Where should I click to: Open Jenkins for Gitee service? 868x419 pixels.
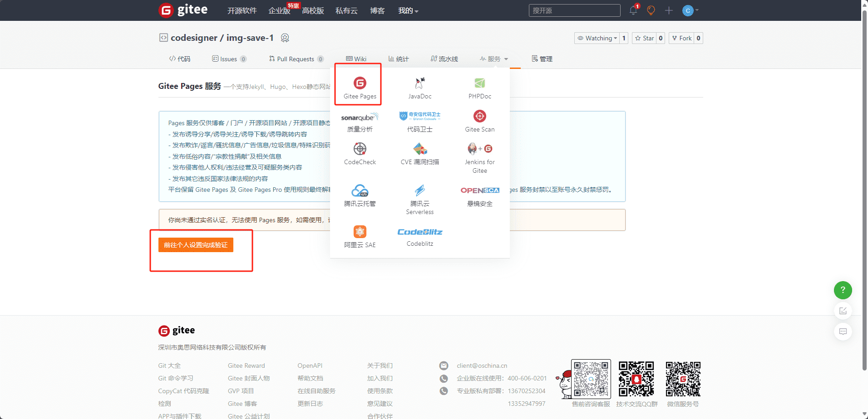click(x=479, y=158)
